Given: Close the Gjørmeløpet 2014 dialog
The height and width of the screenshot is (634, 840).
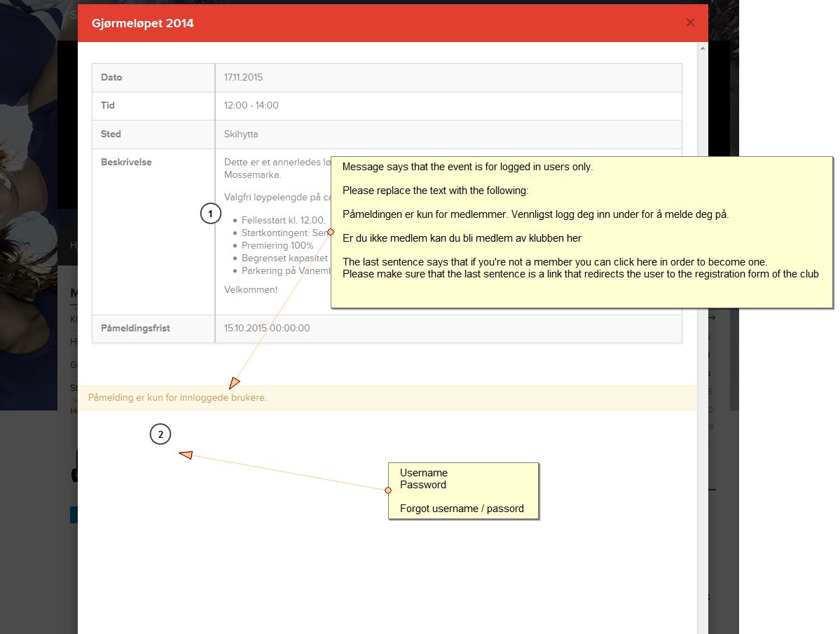Looking at the screenshot, I should pyautogui.click(x=690, y=22).
